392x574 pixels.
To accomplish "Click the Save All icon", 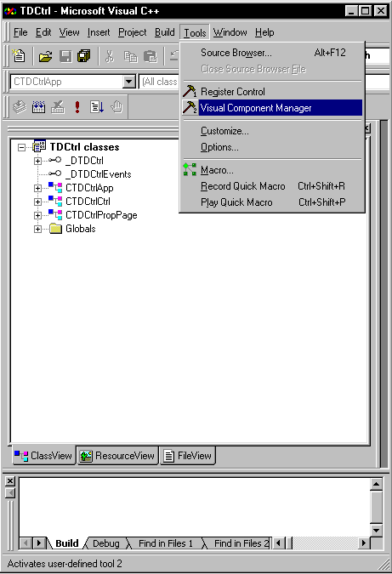I will click(84, 56).
